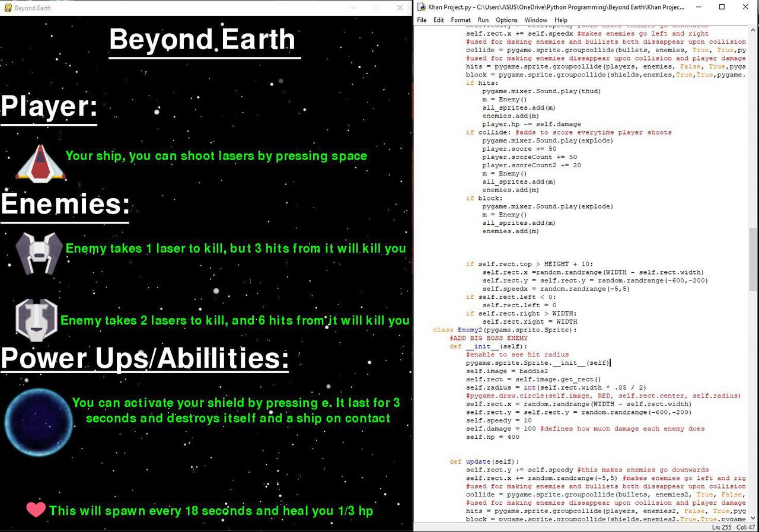
Task: Click the 'player.scoreCount2 += 20' code line
Action: (531, 165)
